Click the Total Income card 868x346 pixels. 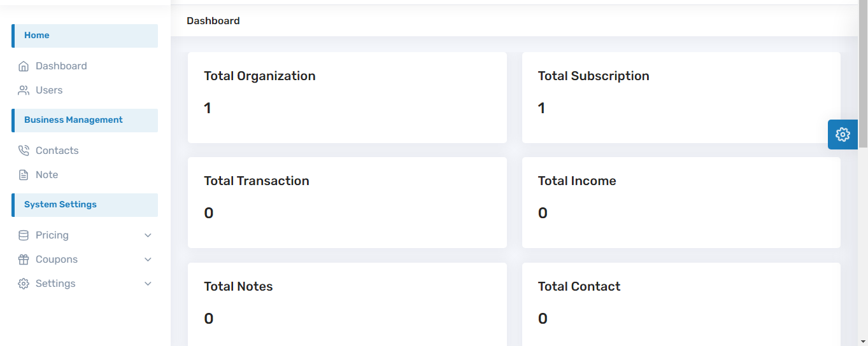(x=681, y=202)
